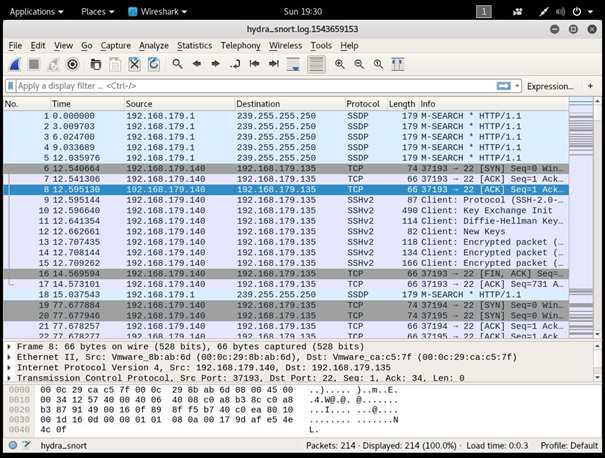
Task: Open the display filter history dropdown
Action: click(x=517, y=86)
